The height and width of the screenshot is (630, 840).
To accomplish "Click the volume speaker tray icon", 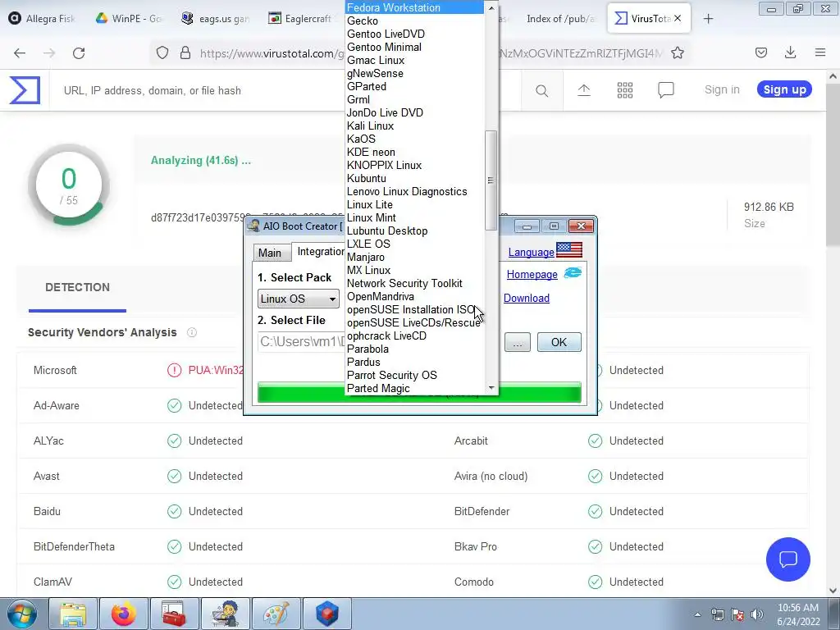I will [x=756, y=614].
